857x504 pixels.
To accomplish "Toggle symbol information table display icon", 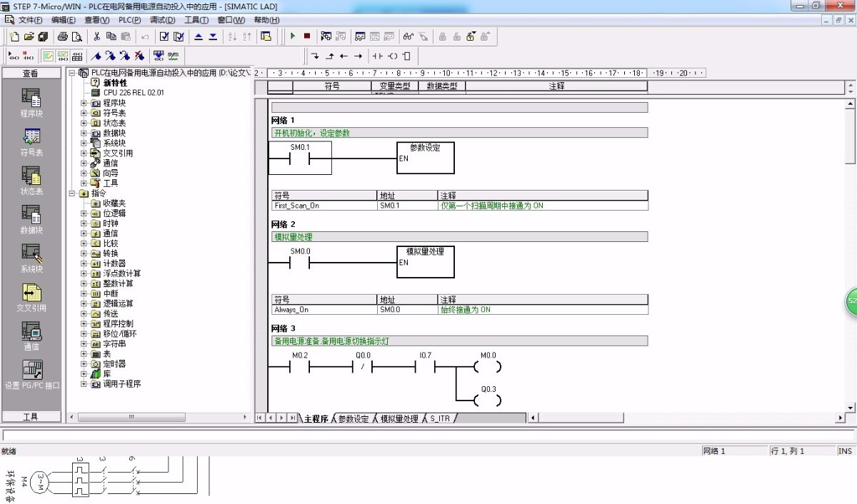I will [76, 56].
